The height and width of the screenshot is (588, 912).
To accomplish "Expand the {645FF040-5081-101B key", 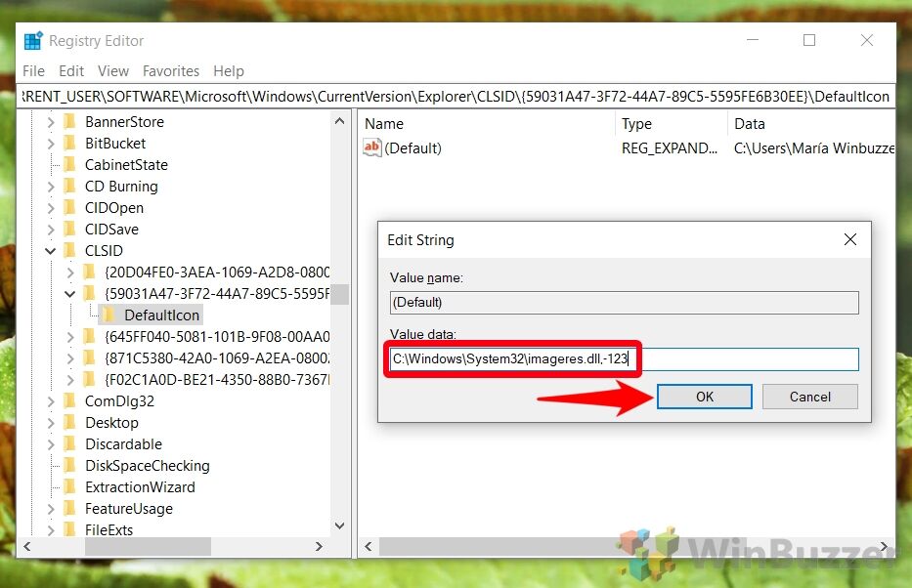I will point(70,337).
